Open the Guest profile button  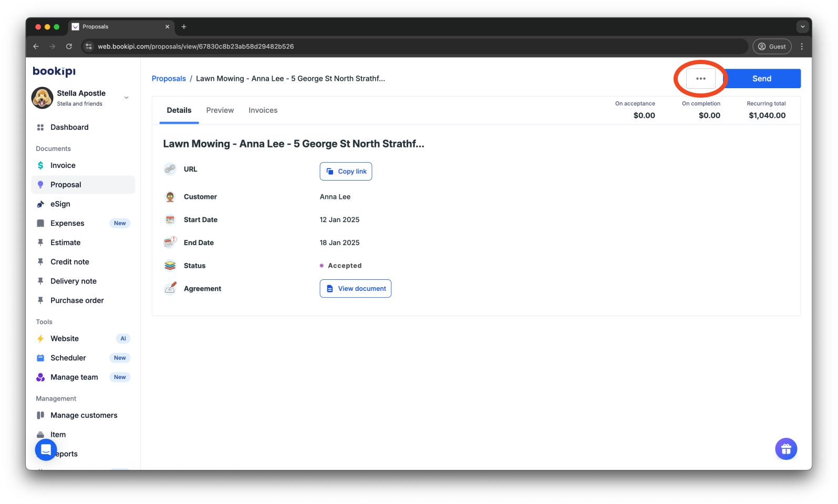click(x=772, y=46)
